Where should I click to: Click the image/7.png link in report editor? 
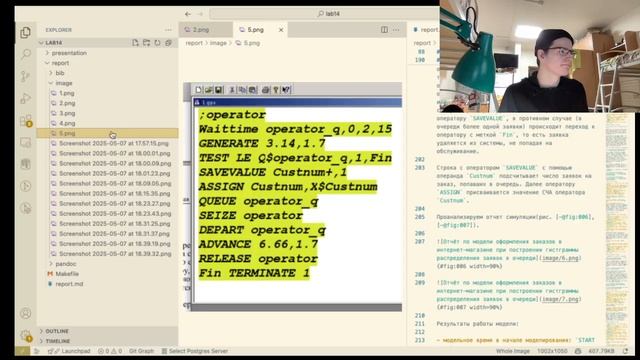tap(560, 299)
